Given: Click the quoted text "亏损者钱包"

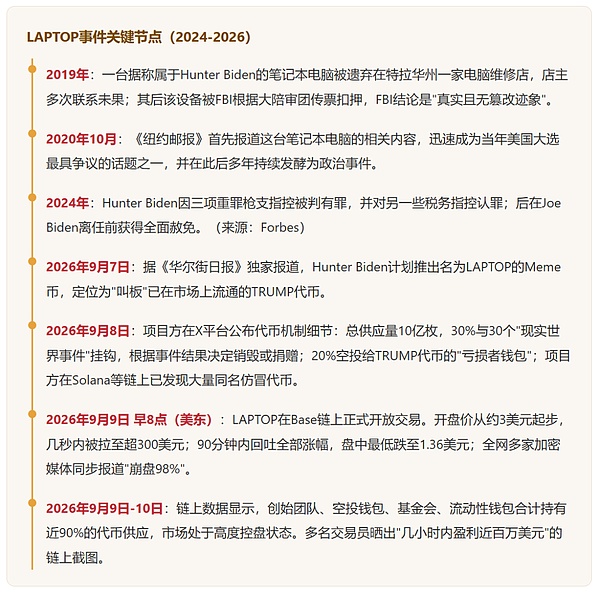Looking at the screenshot, I should click(495, 356).
